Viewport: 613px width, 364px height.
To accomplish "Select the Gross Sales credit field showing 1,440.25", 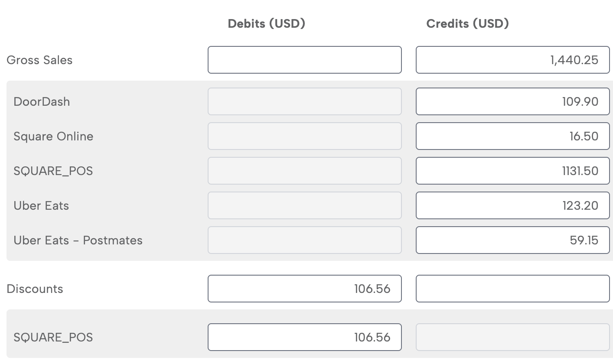I will (512, 60).
